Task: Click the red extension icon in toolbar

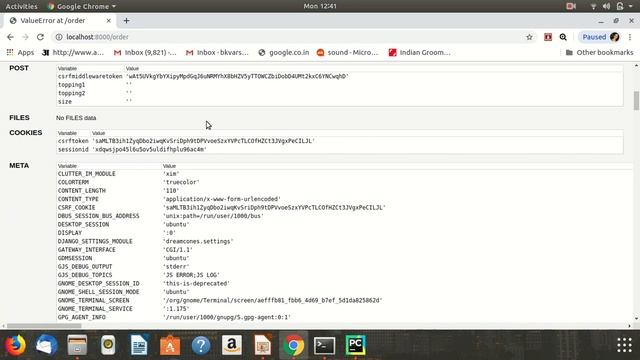Action: pos(548,37)
